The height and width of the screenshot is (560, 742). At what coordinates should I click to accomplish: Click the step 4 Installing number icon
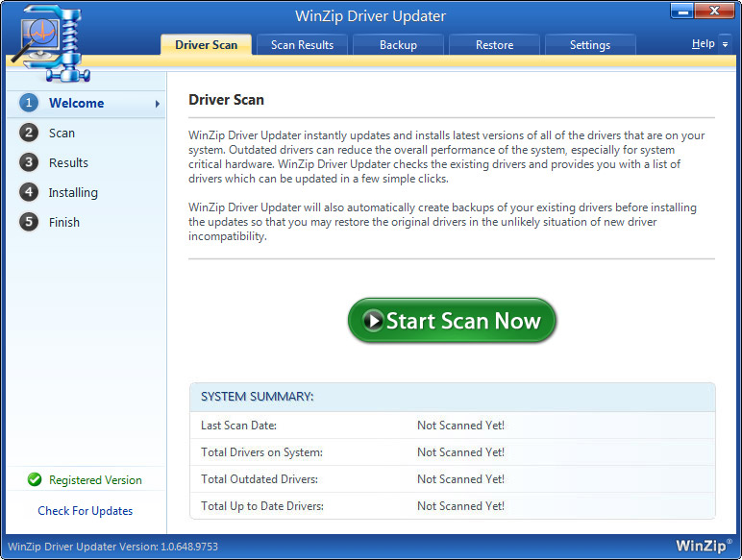click(29, 192)
